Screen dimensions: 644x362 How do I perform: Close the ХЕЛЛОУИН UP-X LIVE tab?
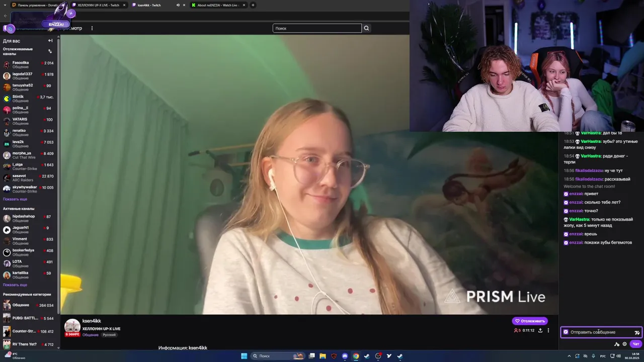124,5
